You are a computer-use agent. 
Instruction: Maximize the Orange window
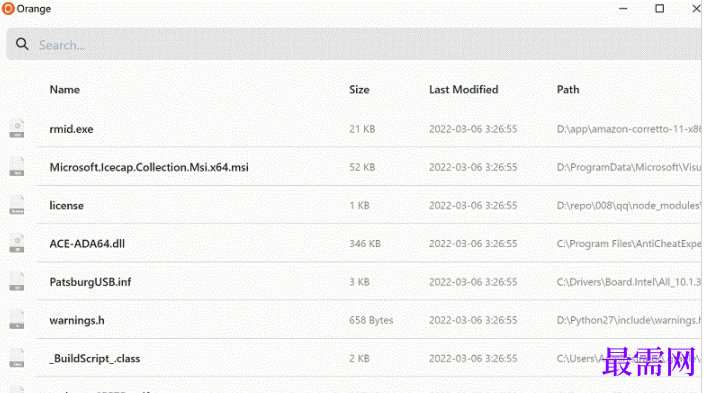point(659,9)
